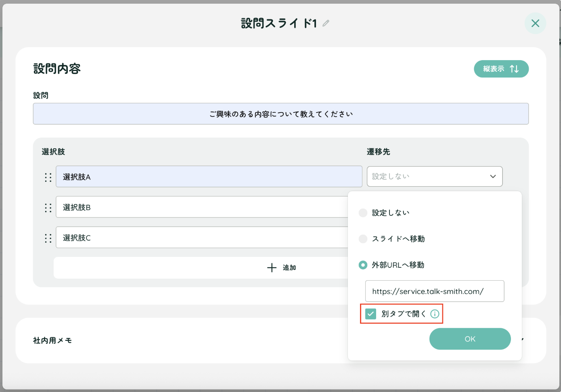
Task: Click drag handle icon for 選択肢B
Action: [x=48, y=208]
